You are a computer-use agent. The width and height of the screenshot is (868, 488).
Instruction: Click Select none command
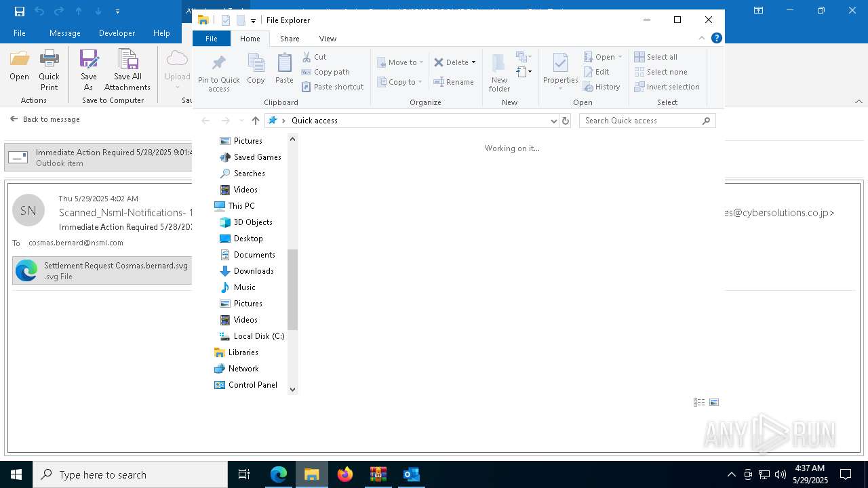pyautogui.click(x=660, y=72)
